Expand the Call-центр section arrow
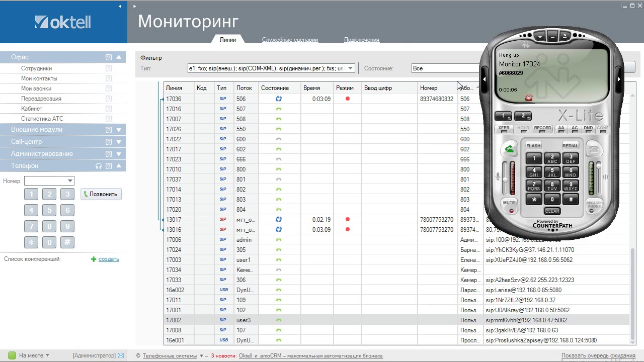The image size is (644, 362). (x=119, y=142)
